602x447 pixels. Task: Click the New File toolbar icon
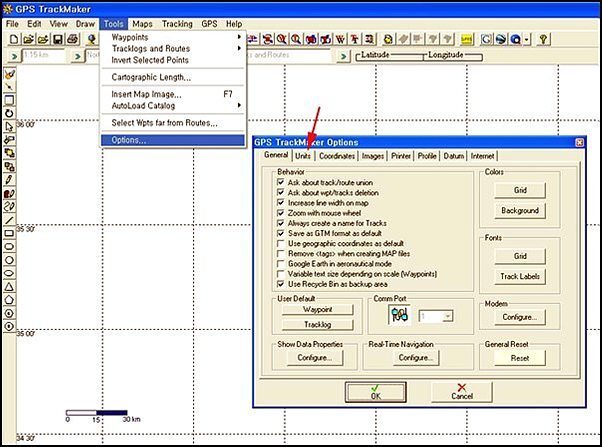[x=13, y=39]
